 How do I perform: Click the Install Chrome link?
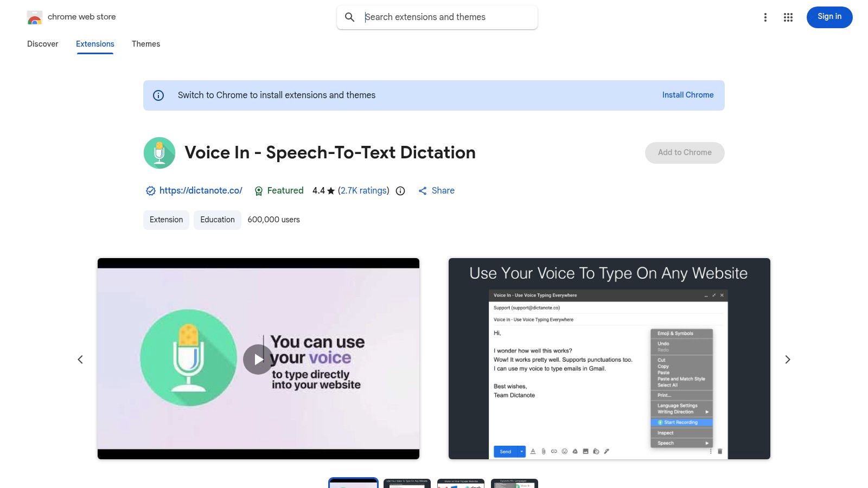pyautogui.click(x=688, y=95)
